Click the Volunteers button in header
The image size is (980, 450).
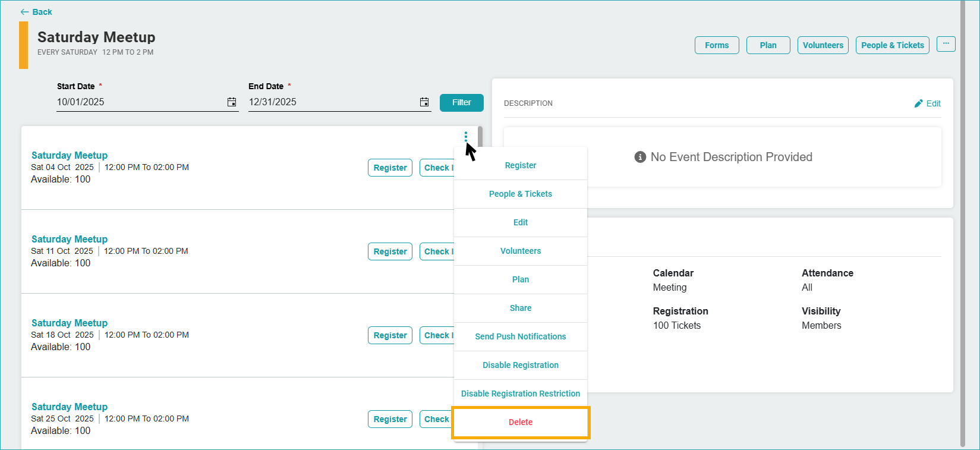click(x=823, y=45)
